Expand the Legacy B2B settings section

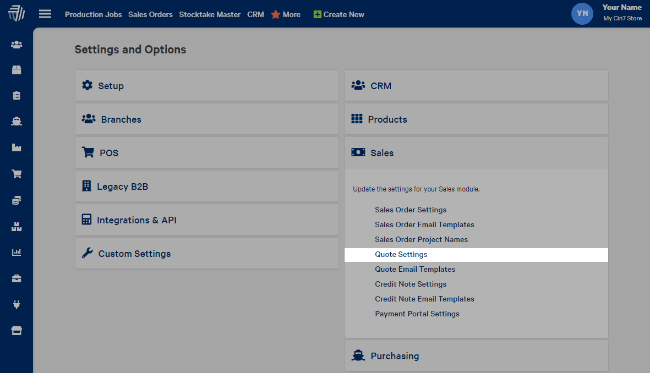(x=207, y=186)
